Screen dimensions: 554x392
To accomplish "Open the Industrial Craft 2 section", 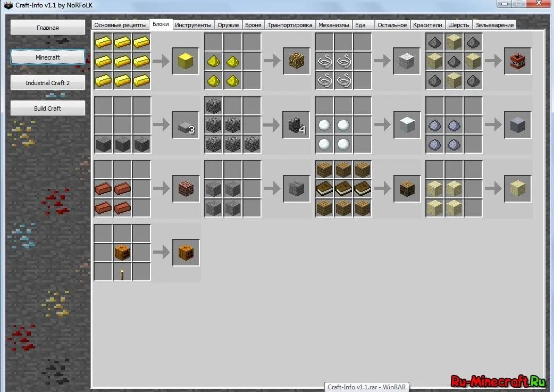I will (x=48, y=83).
